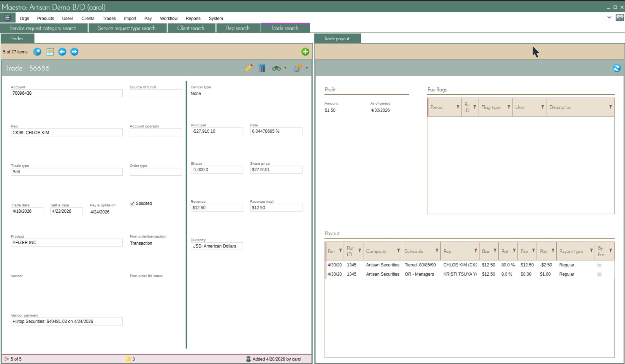Refresh the Trade payout panel

point(617,68)
